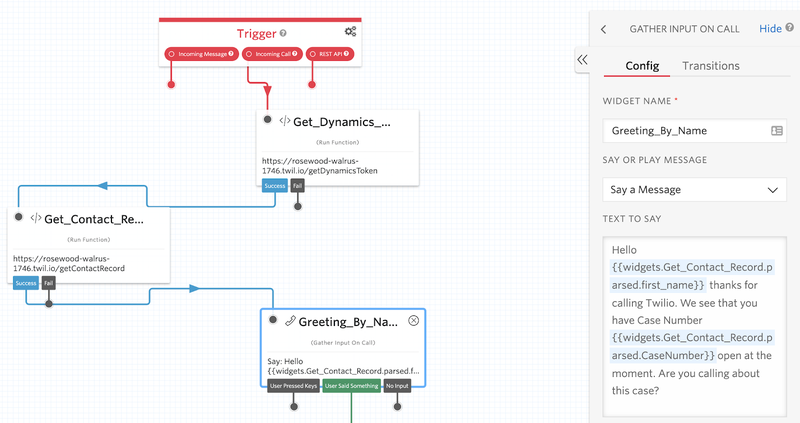Viewport: 800px width, 423px height.
Task: Click the back arrow in config panel
Action: pos(603,29)
